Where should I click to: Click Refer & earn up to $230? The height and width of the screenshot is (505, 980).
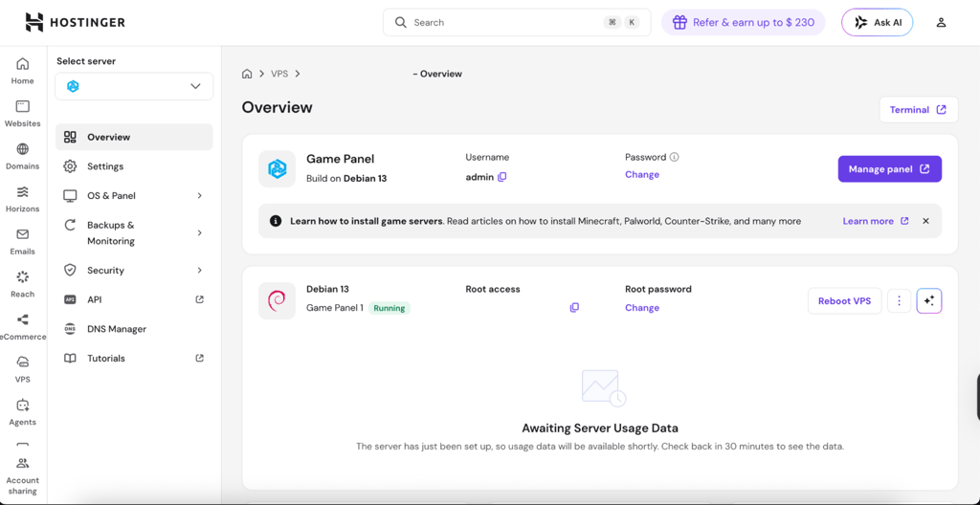click(x=743, y=23)
